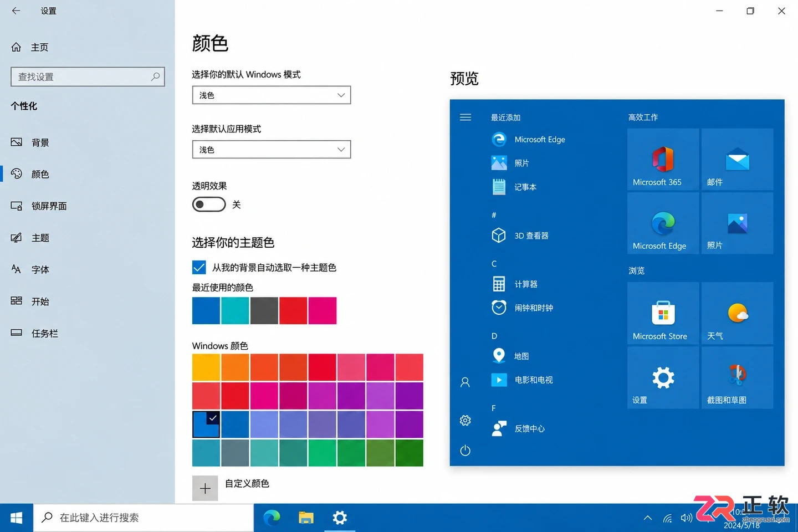
Task: Uncheck 从我的背景自动选取一种主题色
Action: (199, 268)
